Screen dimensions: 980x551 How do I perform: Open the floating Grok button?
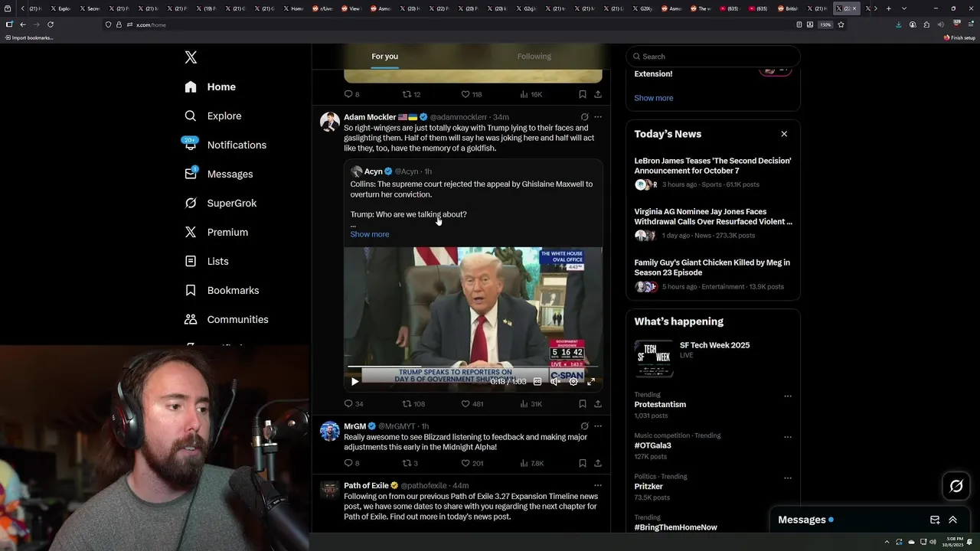956,486
